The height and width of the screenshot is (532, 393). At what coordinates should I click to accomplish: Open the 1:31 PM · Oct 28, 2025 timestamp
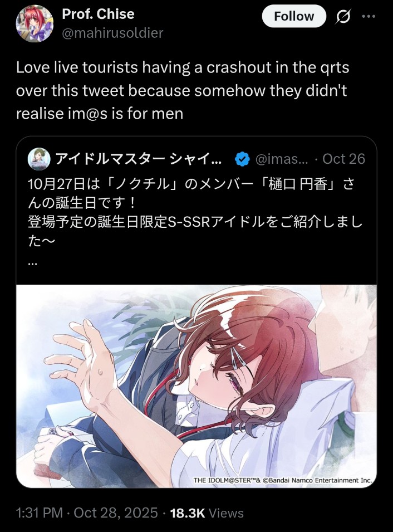[87, 513]
